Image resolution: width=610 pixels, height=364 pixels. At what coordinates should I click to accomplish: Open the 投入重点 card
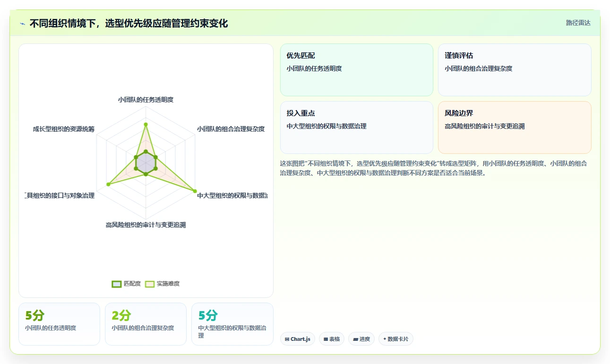(357, 127)
